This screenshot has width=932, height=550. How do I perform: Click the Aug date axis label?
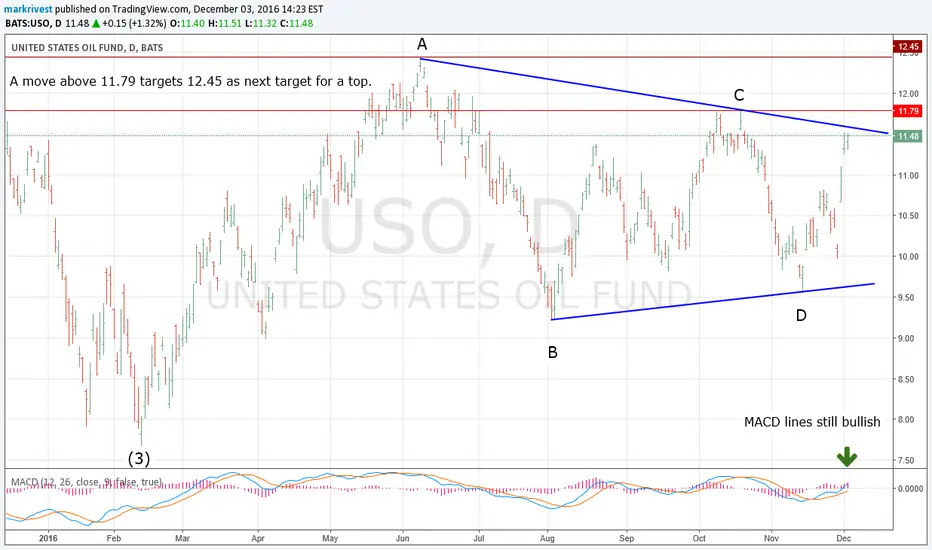(547, 538)
